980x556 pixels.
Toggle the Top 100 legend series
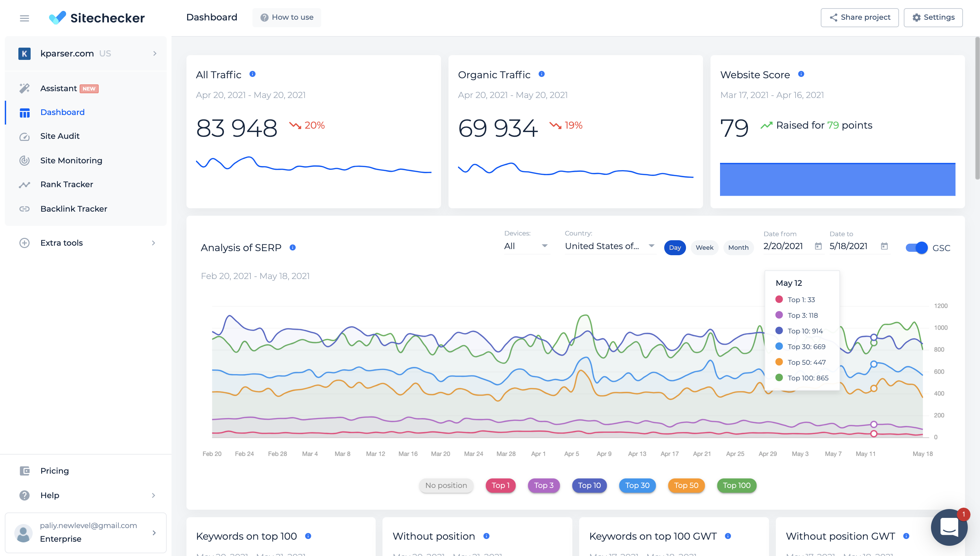point(737,485)
